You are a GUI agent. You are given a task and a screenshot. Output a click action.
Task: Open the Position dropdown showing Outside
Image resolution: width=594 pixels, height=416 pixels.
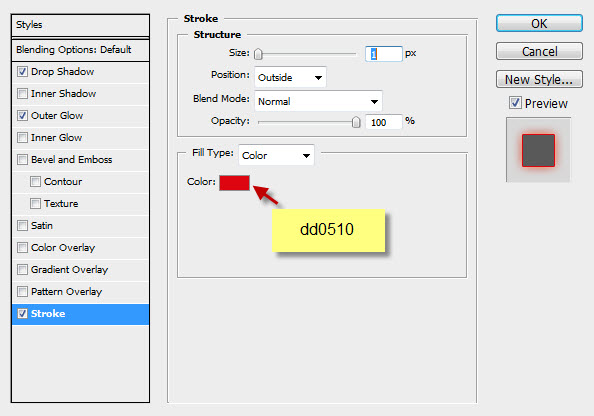click(x=290, y=77)
